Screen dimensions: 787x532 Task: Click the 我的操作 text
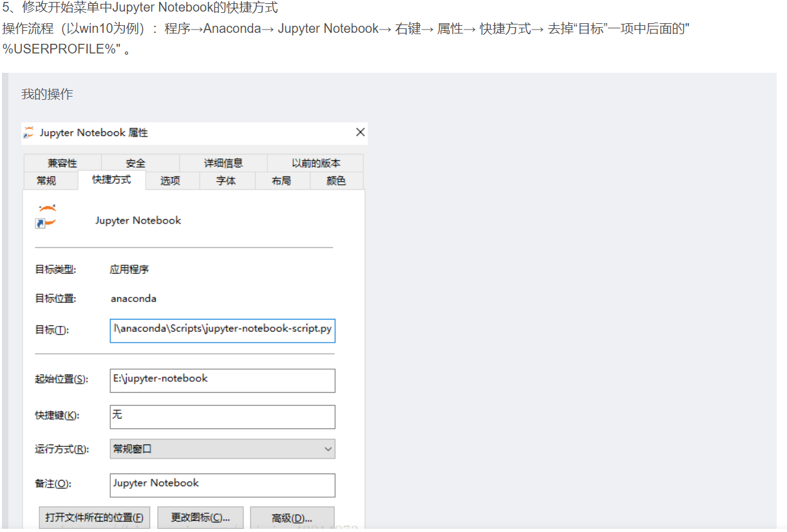pos(47,94)
